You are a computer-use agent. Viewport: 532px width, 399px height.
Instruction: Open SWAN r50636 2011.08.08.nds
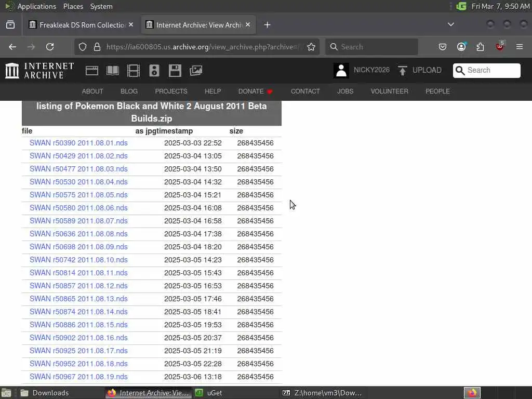(x=78, y=234)
